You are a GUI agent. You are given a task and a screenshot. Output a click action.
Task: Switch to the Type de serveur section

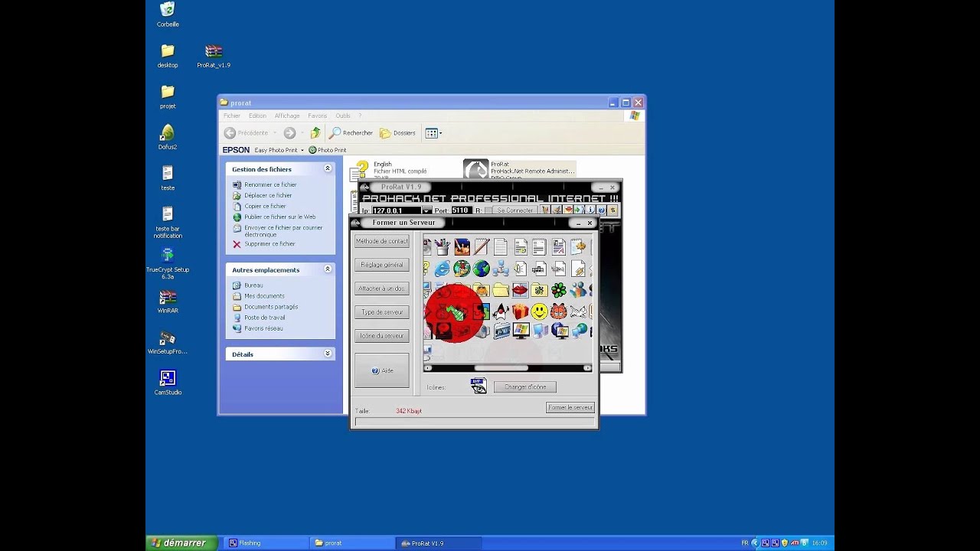(x=381, y=312)
